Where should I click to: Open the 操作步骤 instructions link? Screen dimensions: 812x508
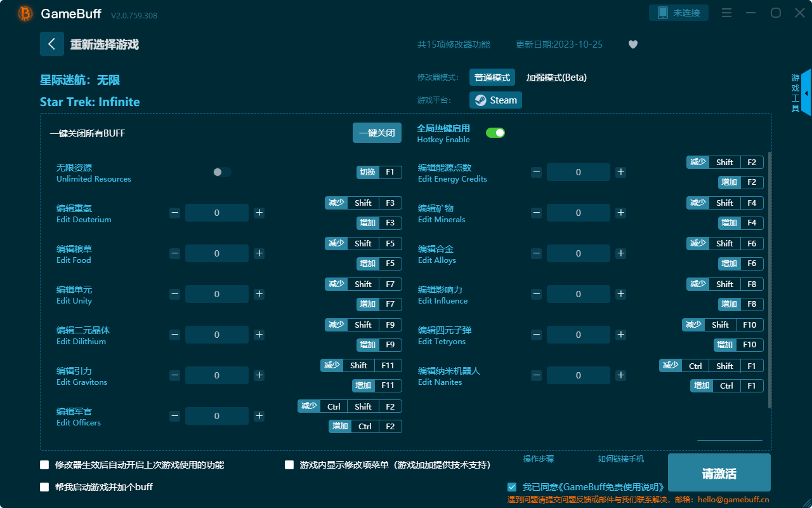coord(539,458)
